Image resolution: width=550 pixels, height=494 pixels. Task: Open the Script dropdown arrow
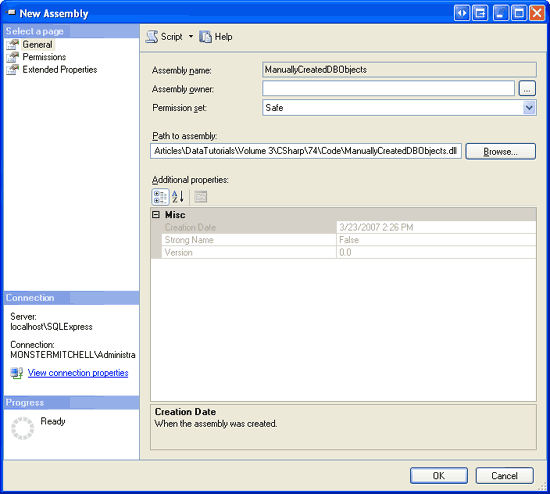click(x=191, y=36)
